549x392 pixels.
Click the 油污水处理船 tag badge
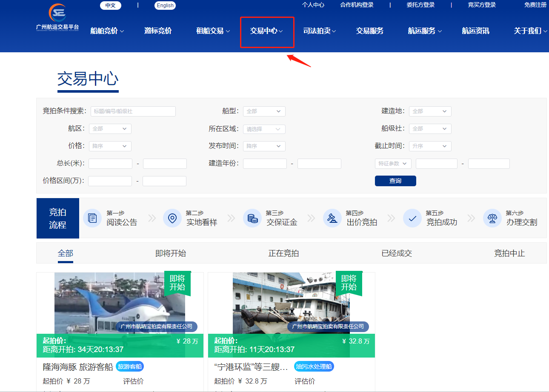(314, 366)
